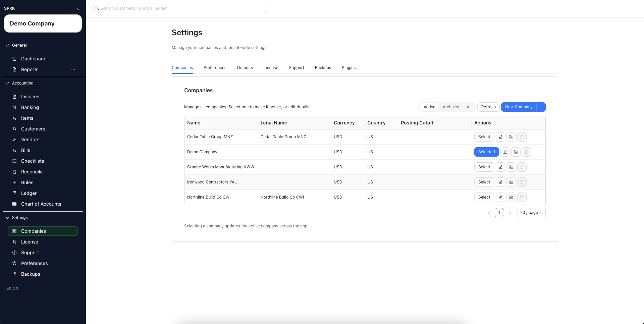Screen dimensions: 644x324
Task: Click the Selected button for Demo Company
Action: point(486,152)
